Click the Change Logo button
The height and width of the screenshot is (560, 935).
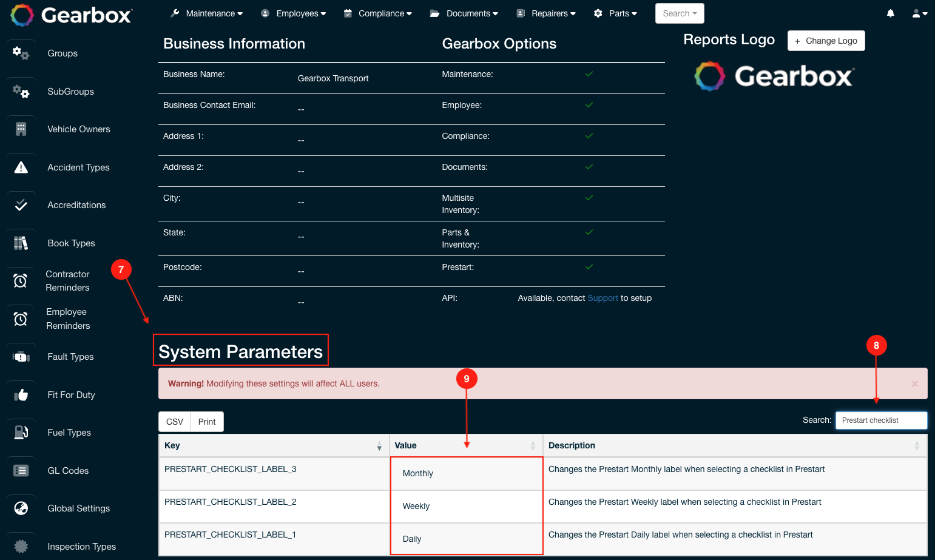pyautogui.click(x=826, y=41)
